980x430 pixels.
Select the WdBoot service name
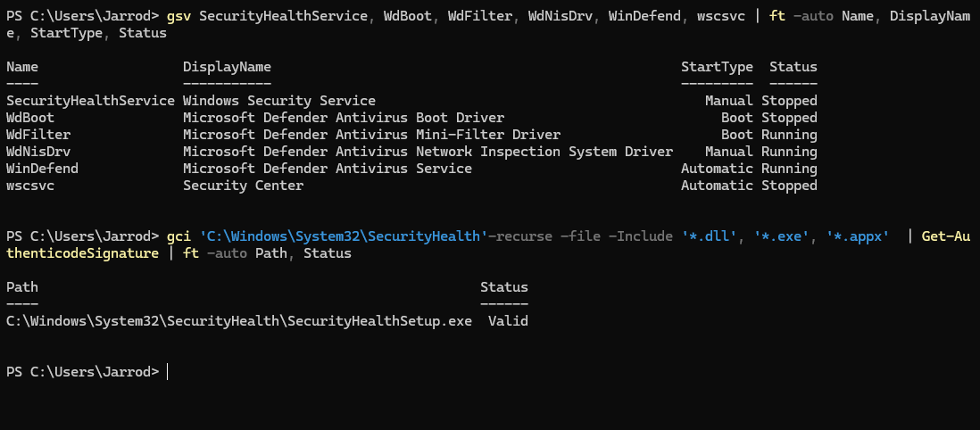[x=30, y=118]
